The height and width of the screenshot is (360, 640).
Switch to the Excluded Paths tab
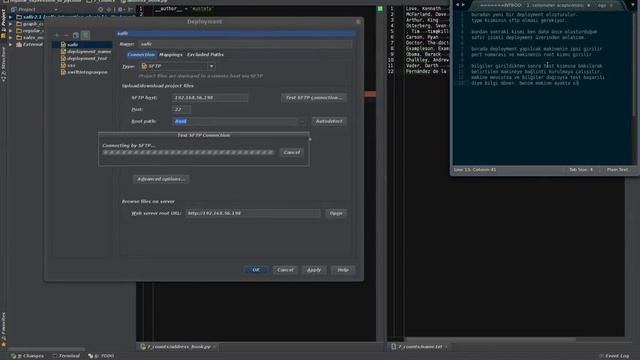205,55
